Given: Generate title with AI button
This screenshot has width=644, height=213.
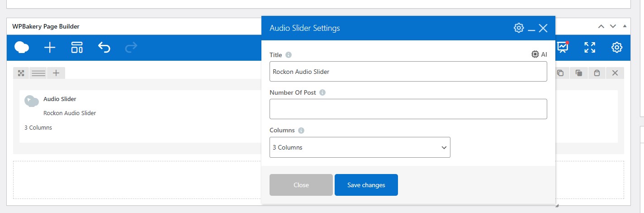Looking at the screenshot, I should pyautogui.click(x=539, y=54).
